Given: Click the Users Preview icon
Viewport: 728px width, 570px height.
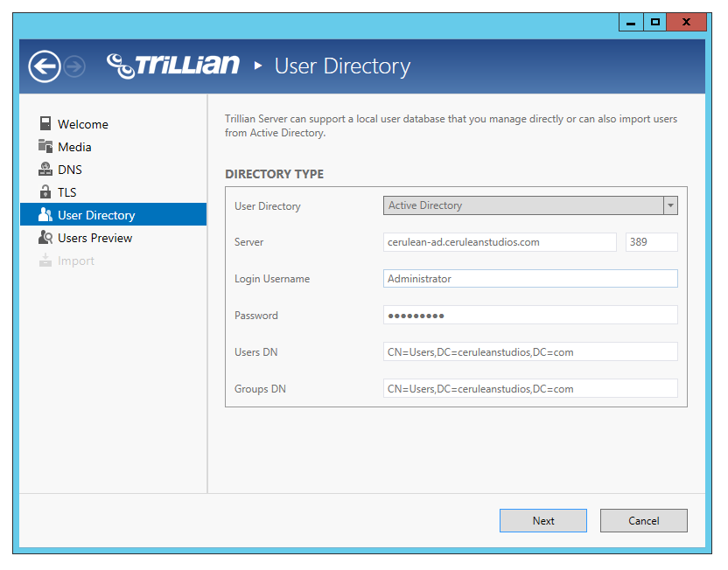Looking at the screenshot, I should 45,237.
